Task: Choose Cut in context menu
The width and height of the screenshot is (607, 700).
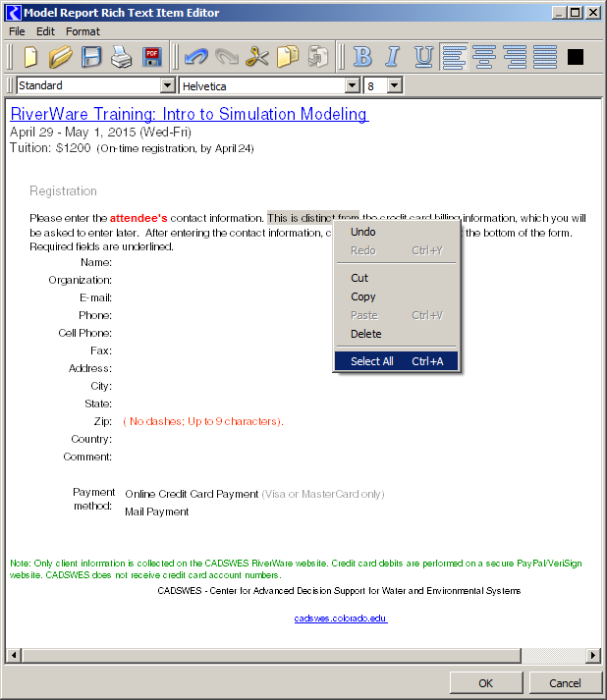Action: click(396, 278)
